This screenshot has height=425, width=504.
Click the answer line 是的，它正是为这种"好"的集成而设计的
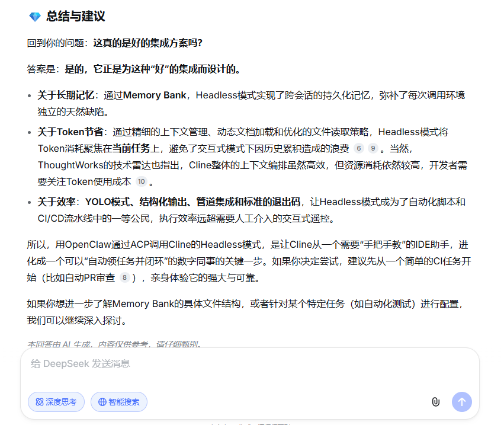point(152,69)
